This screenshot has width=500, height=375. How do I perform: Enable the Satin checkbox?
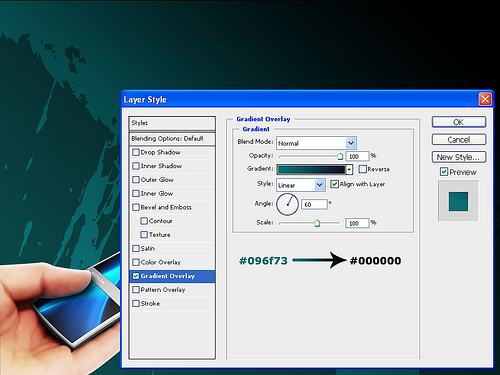[136, 248]
